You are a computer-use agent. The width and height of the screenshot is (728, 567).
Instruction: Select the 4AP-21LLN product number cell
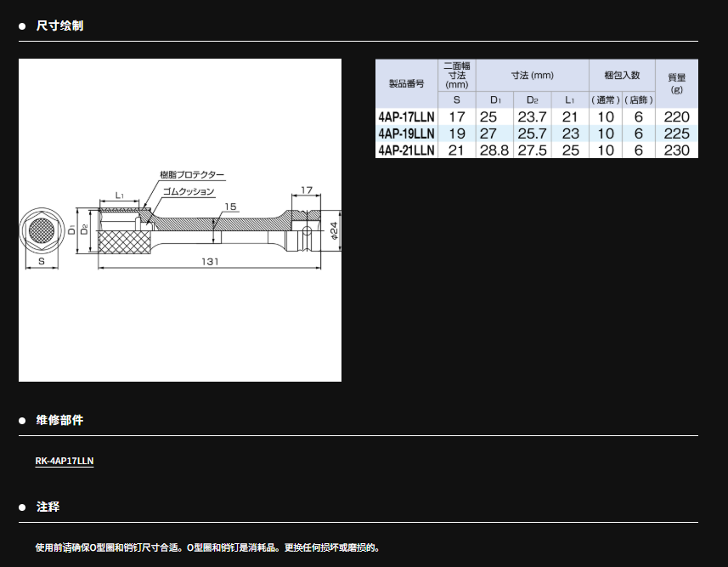click(406, 150)
